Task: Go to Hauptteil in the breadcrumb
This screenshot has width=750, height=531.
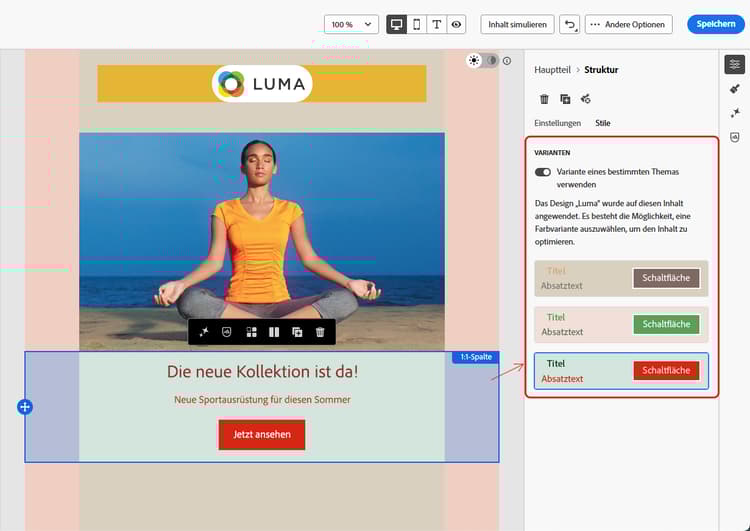Action: click(552, 70)
